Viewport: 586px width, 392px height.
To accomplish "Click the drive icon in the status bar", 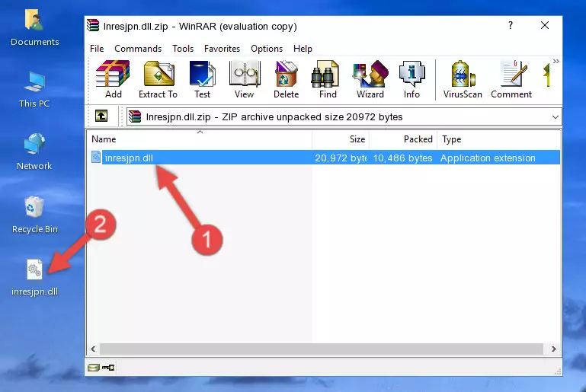I will (x=94, y=368).
